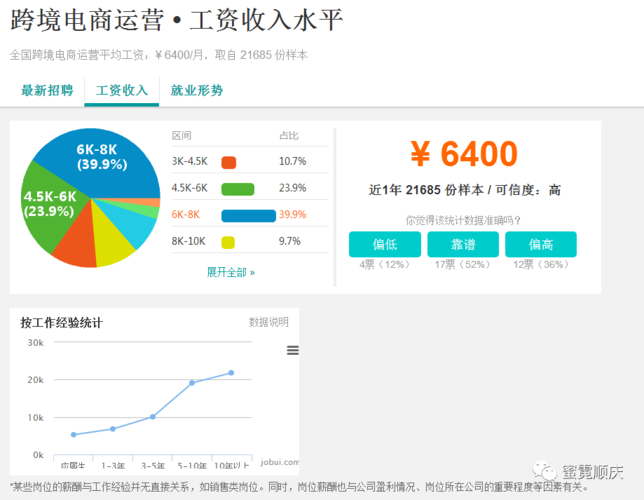This screenshot has width=644, height=500.
Task: Click the yellow pie slice
Action: tap(110, 242)
